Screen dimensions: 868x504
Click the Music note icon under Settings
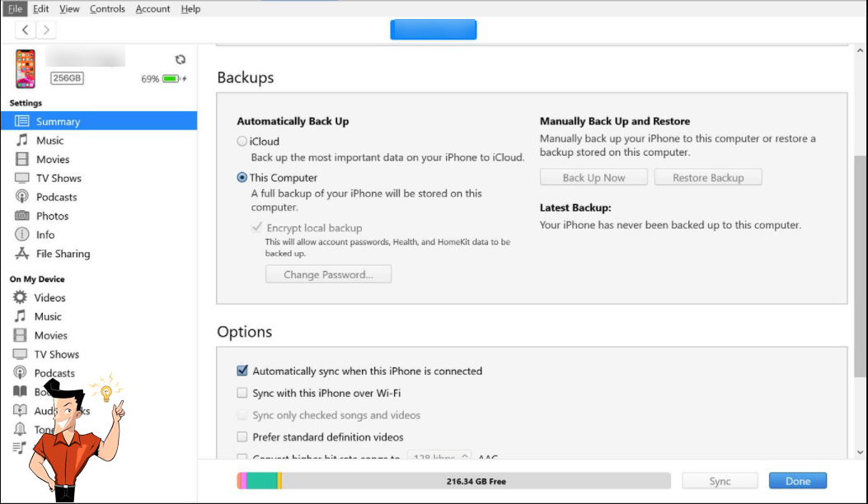click(x=22, y=140)
